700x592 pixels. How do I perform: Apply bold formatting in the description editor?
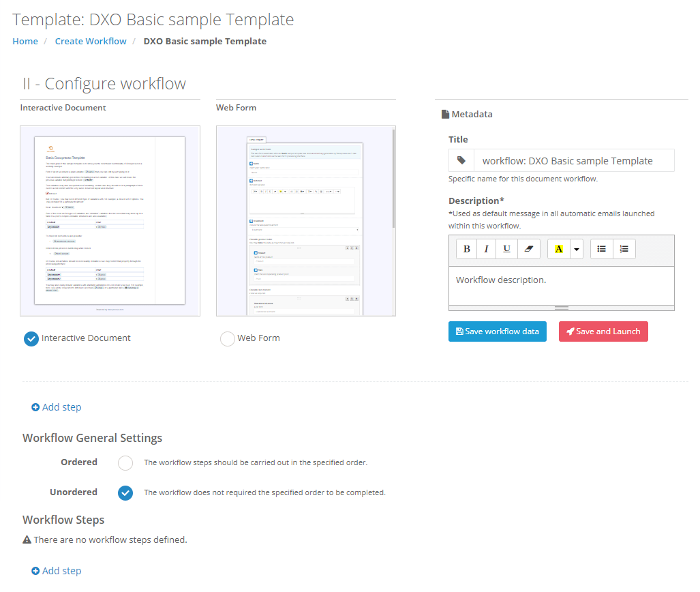(466, 249)
